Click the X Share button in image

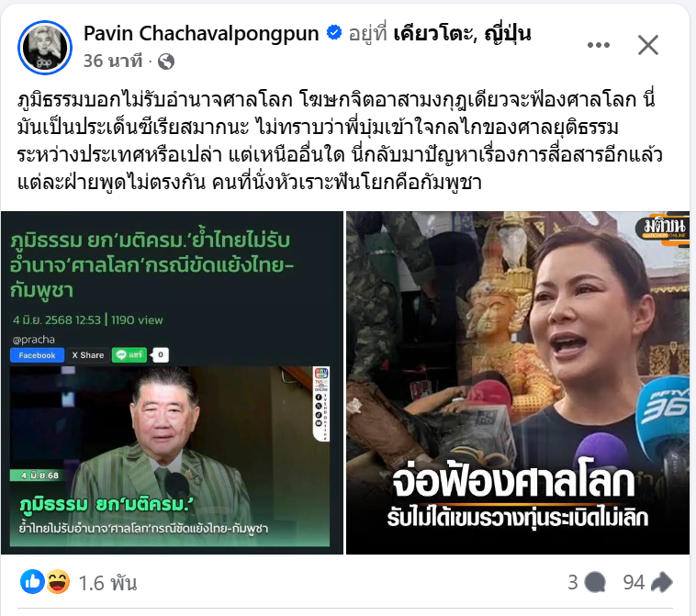tap(88, 355)
